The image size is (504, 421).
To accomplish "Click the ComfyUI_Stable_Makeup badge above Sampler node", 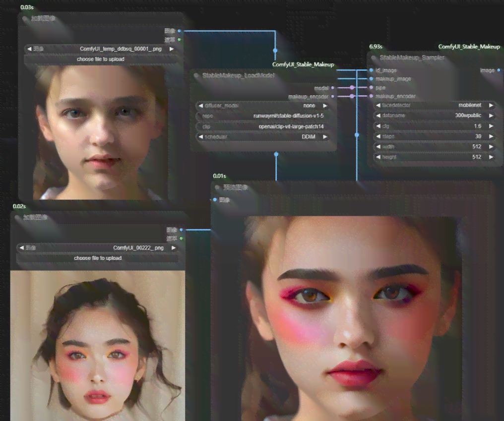I will (x=469, y=47).
